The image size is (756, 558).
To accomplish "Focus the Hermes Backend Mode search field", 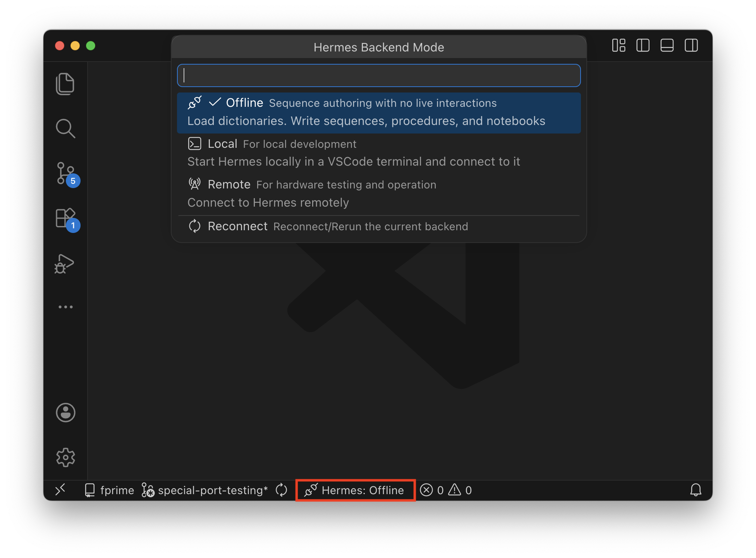I will [x=378, y=75].
